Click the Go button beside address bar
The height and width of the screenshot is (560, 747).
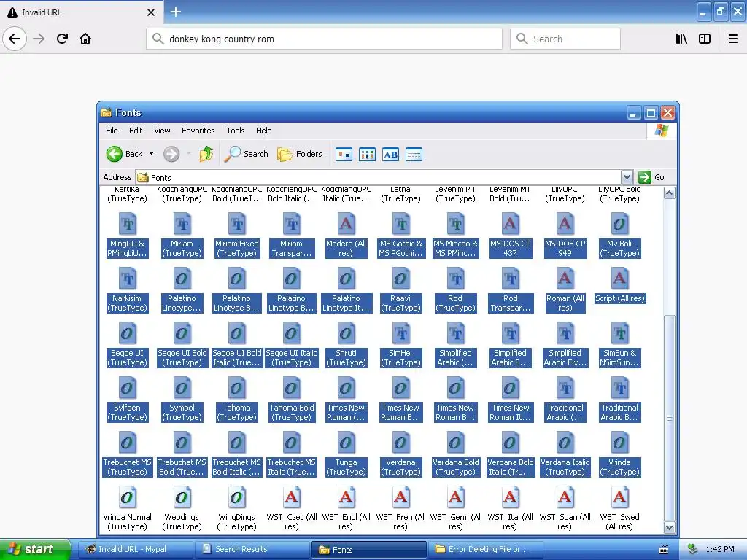coord(651,177)
